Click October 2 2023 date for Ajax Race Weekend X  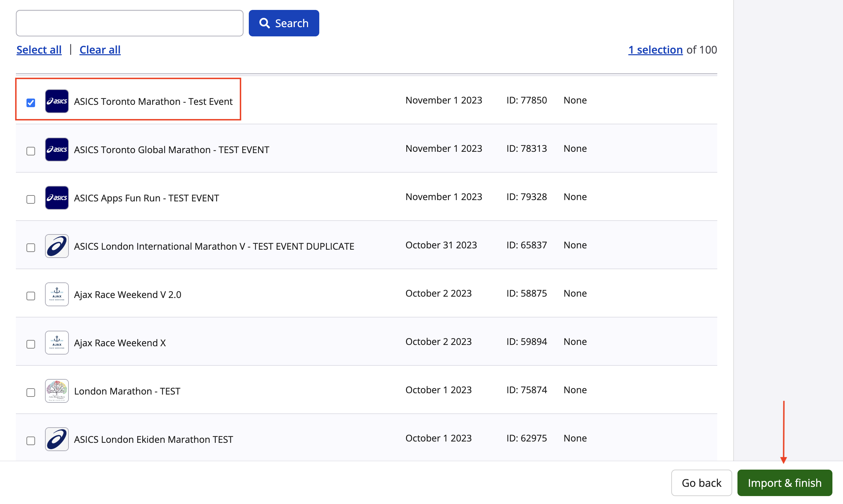438,341
